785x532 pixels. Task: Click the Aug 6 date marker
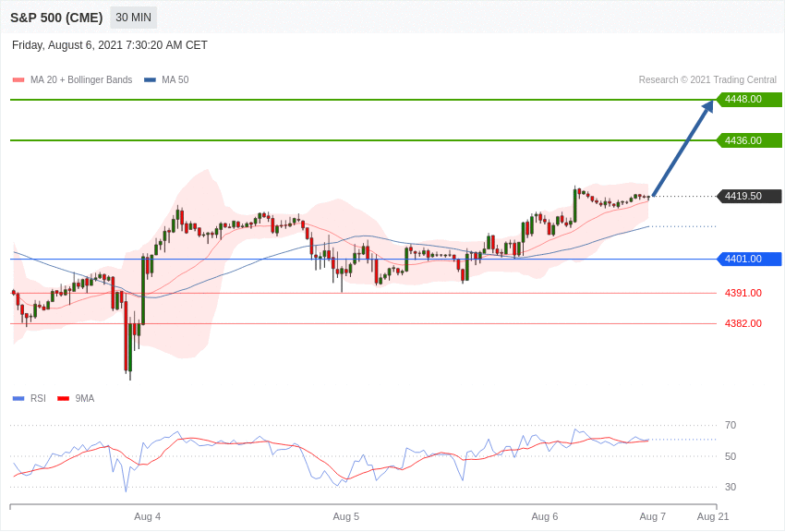[545, 516]
